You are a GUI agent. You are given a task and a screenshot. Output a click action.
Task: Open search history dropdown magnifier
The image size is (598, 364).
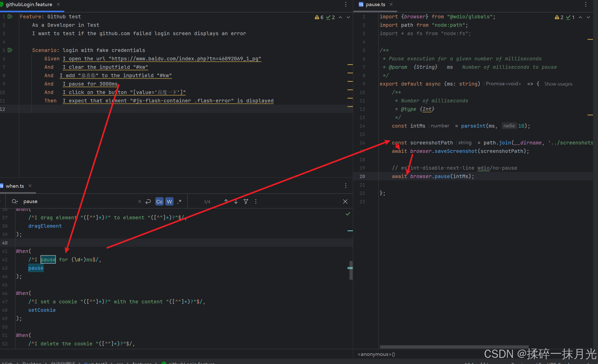point(15,201)
